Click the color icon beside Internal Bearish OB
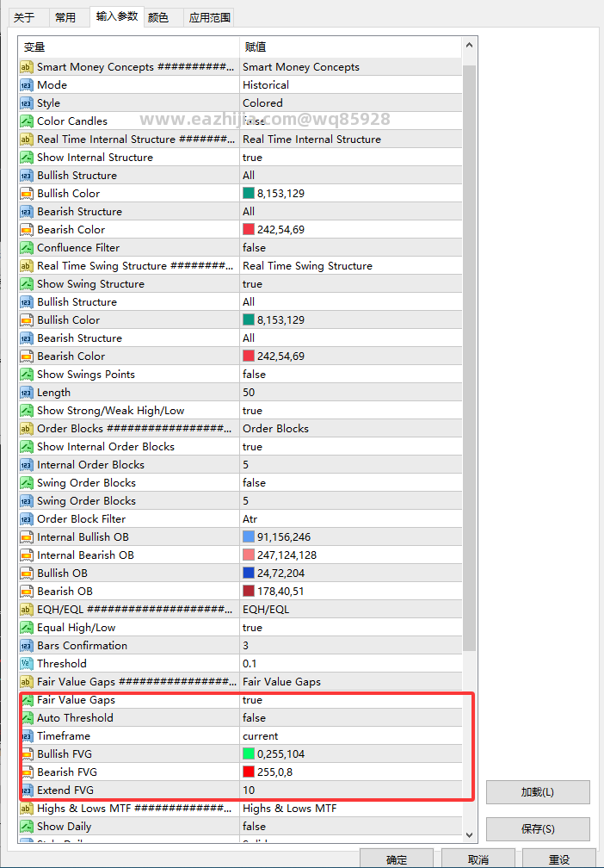Image resolution: width=604 pixels, height=868 pixels. point(27,555)
